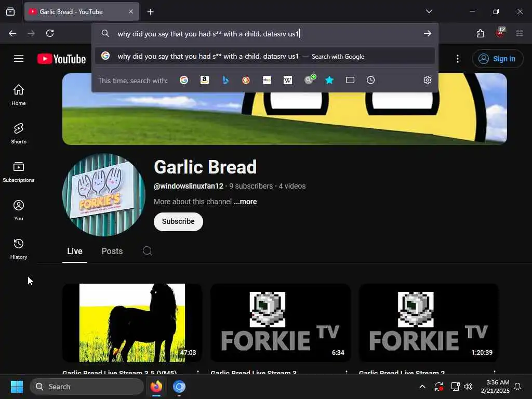The image size is (532, 399).
Task: Open the notifications bell
Action: (518, 387)
